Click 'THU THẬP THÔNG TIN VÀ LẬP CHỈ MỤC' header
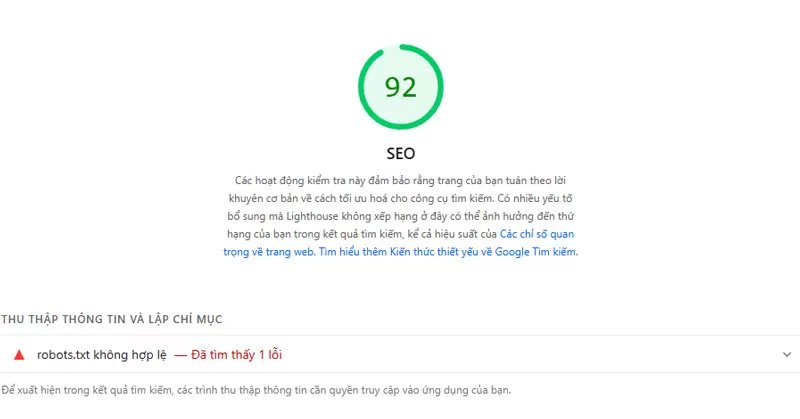Viewport: 800px width, 419px height. click(111, 319)
